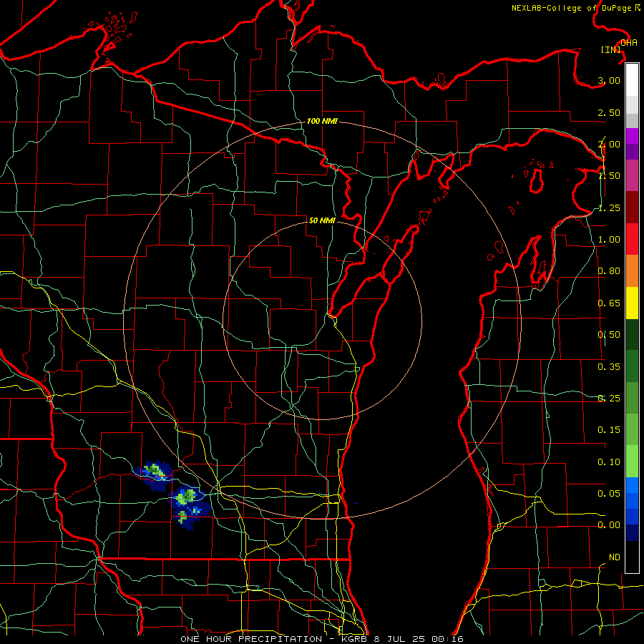Click the northwestern precipitation cell on map
The image size is (644, 644).
coord(154,474)
